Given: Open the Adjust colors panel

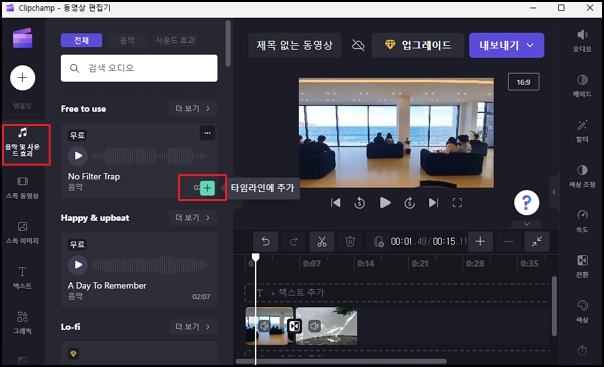Looking at the screenshot, I should pos(582,177).
